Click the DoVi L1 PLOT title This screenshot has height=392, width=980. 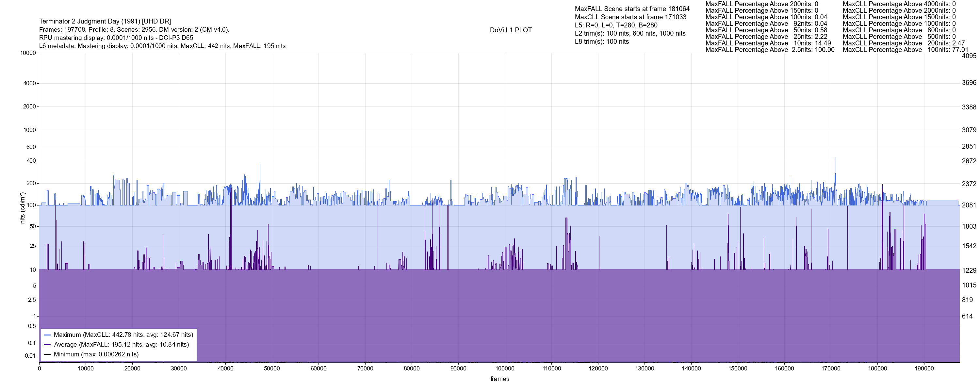tap(511, 30)
